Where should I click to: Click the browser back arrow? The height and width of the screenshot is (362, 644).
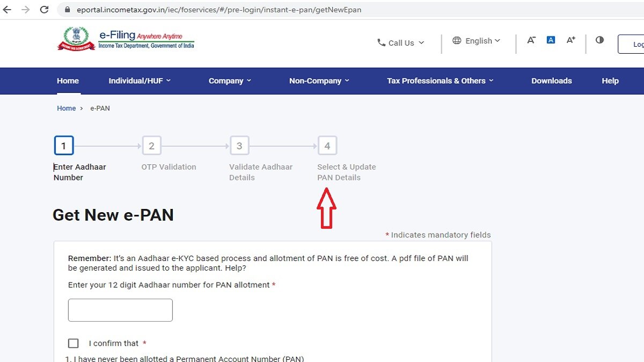point(7,10)
